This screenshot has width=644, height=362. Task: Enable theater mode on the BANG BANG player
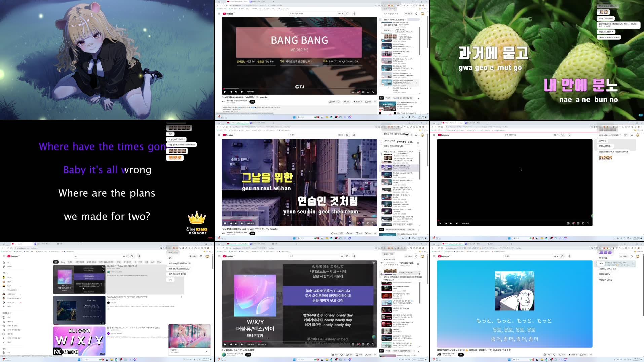[368, 91]
